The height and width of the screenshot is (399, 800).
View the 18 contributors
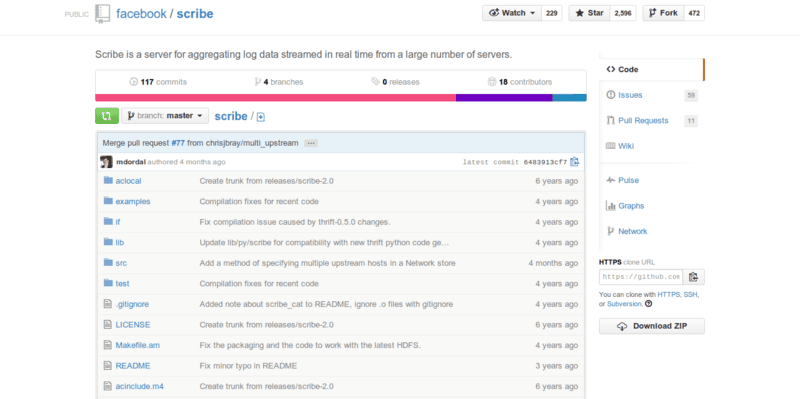(520, 82)
